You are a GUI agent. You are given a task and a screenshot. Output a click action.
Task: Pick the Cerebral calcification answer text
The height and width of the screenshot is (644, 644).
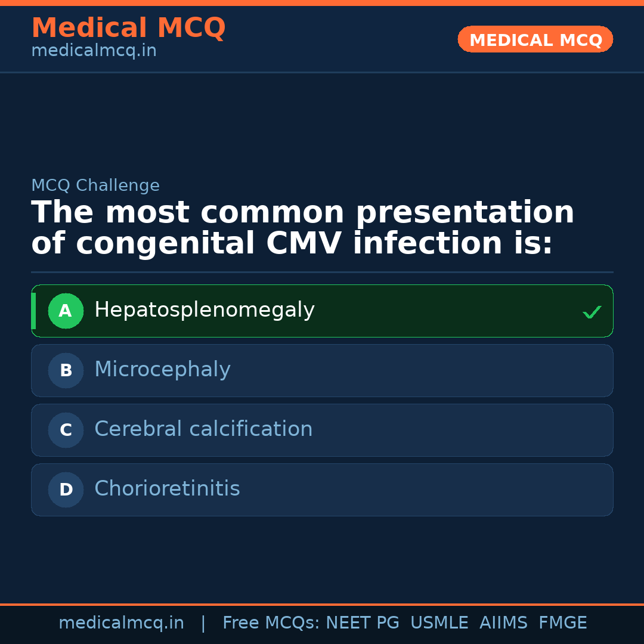point(203,429)
